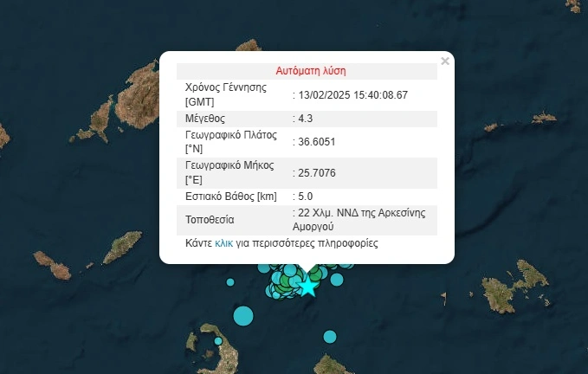Close the earthquake info popup
The width and height of the screenshot is (588, 374).
(x=445, y=61)
